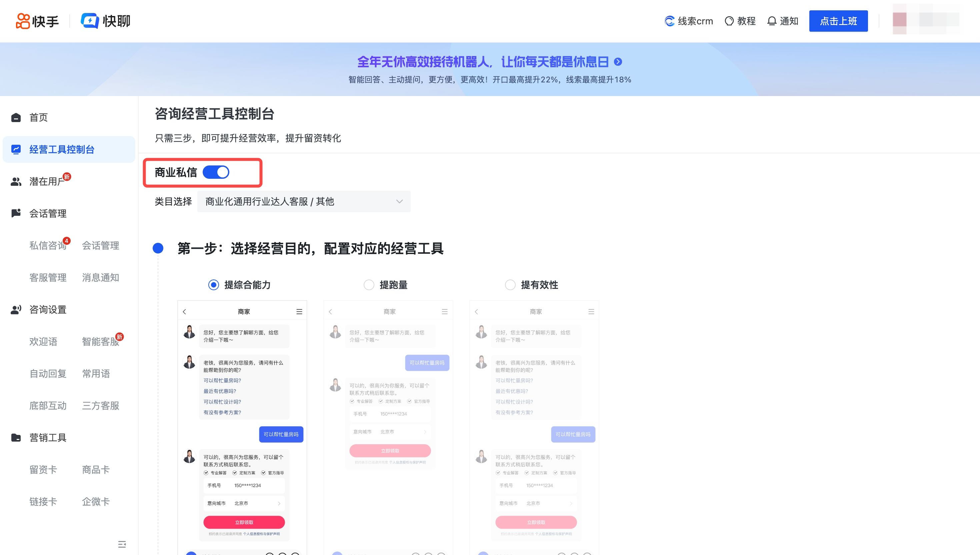Open the 咨询设置 settings section

click(x=16, y=310)
